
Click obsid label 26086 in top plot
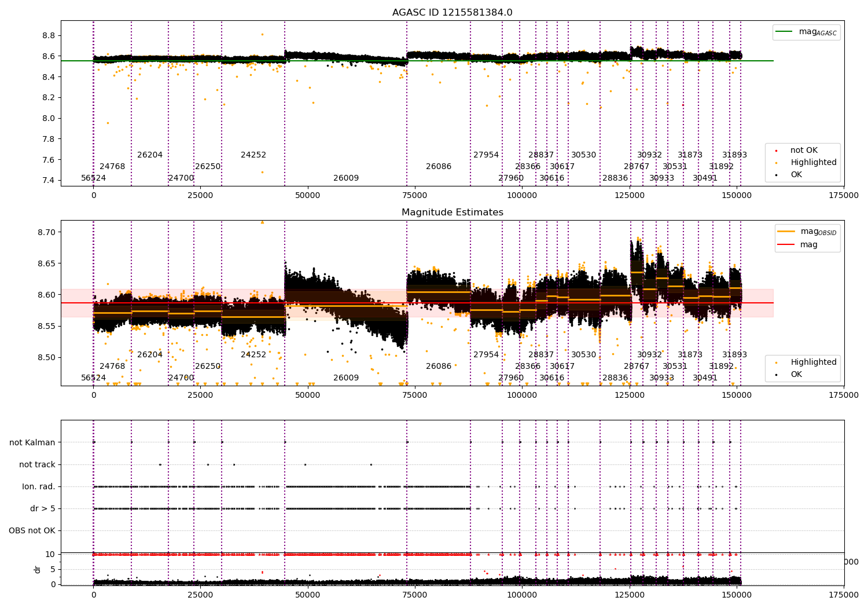(x=439, y=166)
